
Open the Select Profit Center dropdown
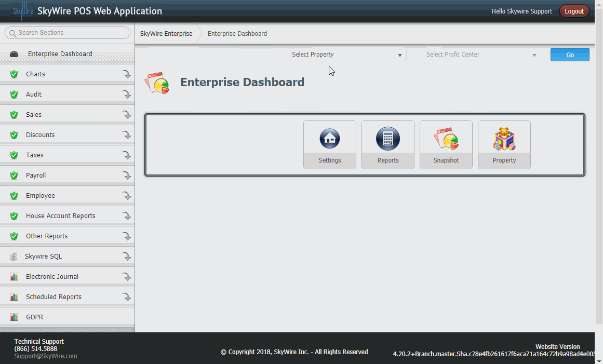[x=481, y=55]
